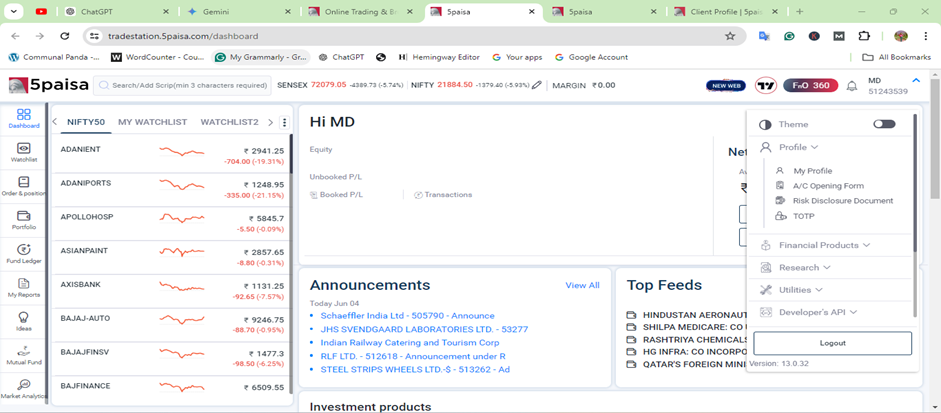This screenshot has height=413, width=941.
Task: Click the watchlist tabs left arrow
Action: tap(55, 122)
